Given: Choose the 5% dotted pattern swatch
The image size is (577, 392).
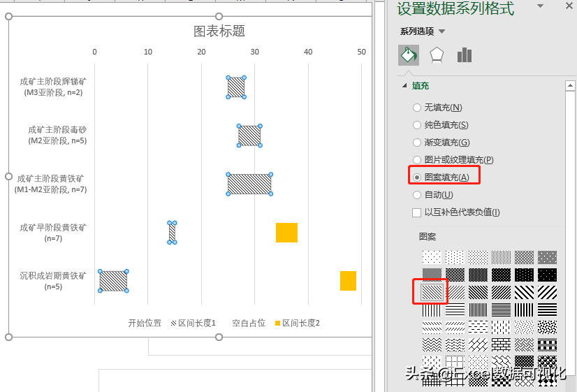Looking at the screenshot, I should (432, 257).
